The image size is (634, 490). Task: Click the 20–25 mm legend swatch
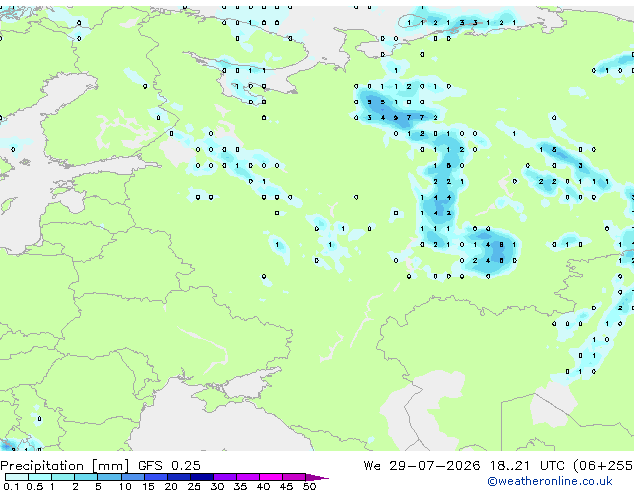coord(178,477)
